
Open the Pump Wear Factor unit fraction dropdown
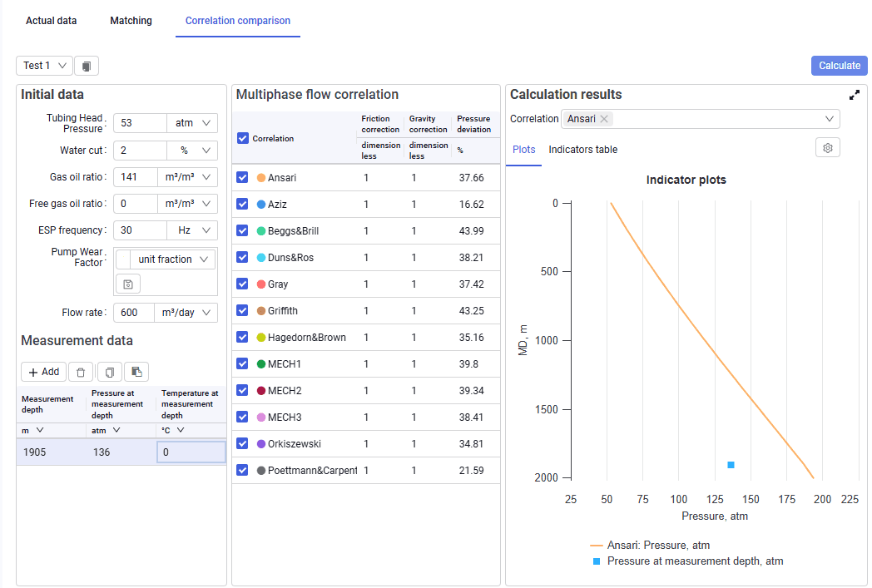coord(172,259)
